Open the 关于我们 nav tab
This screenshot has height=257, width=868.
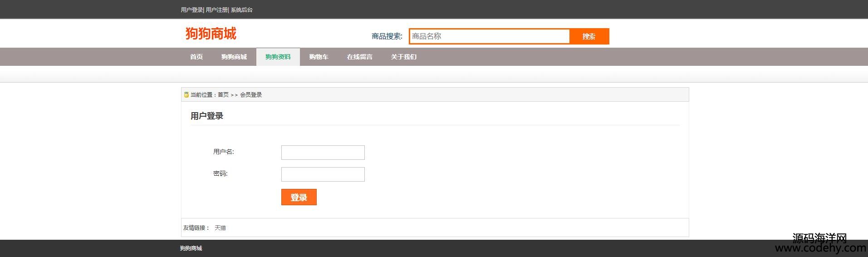tap(404, 57)
